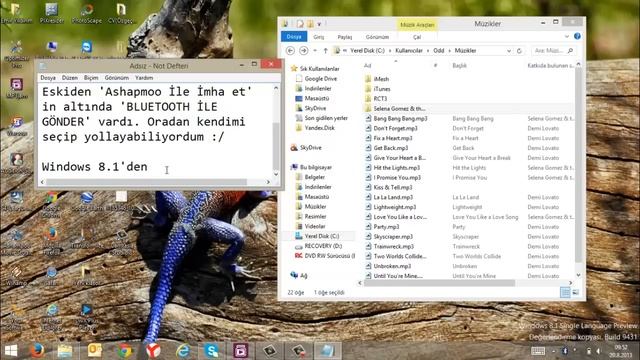Refresh the Müzikler folder view
Image resolution: width=640 pixels, height=360 pixels.
tap(519, 51)
